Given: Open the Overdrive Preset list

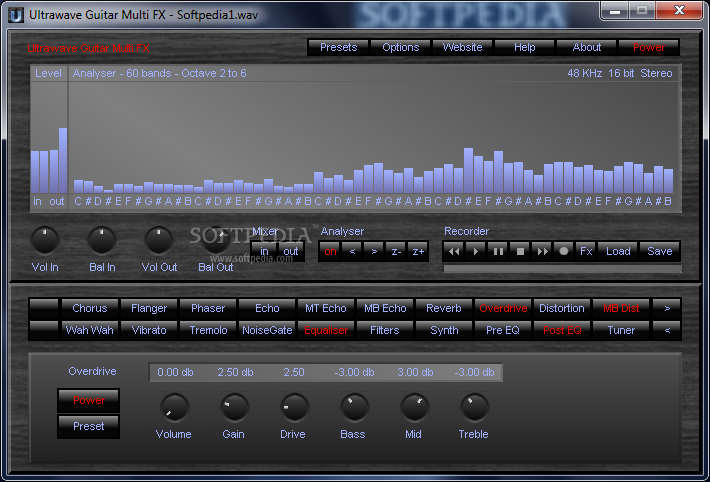Looking at the screenshot, I should (x=88, y=426).
